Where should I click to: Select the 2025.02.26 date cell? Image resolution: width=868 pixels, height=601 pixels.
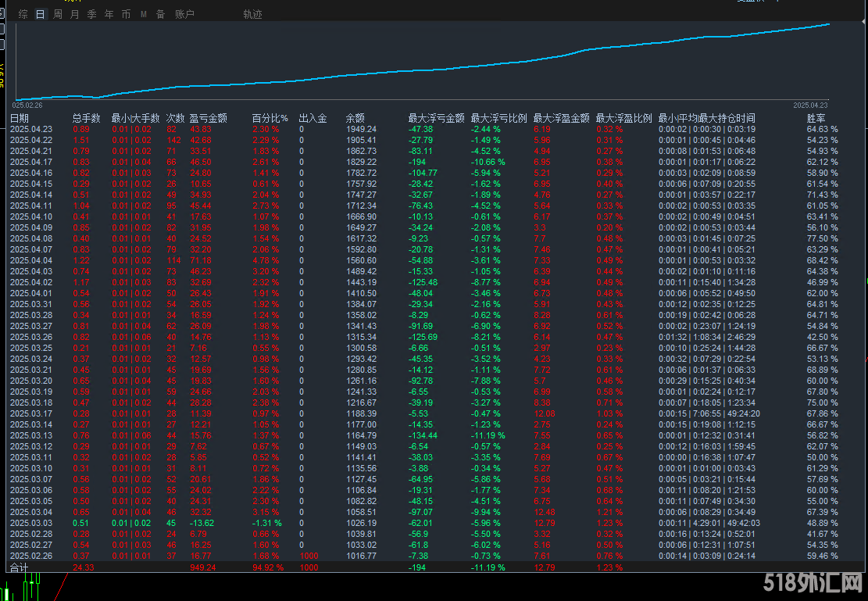click(31, 556)
